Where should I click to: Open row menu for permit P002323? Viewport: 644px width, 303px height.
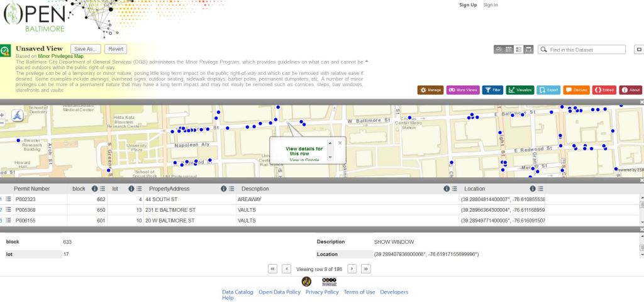pos(9,199)
